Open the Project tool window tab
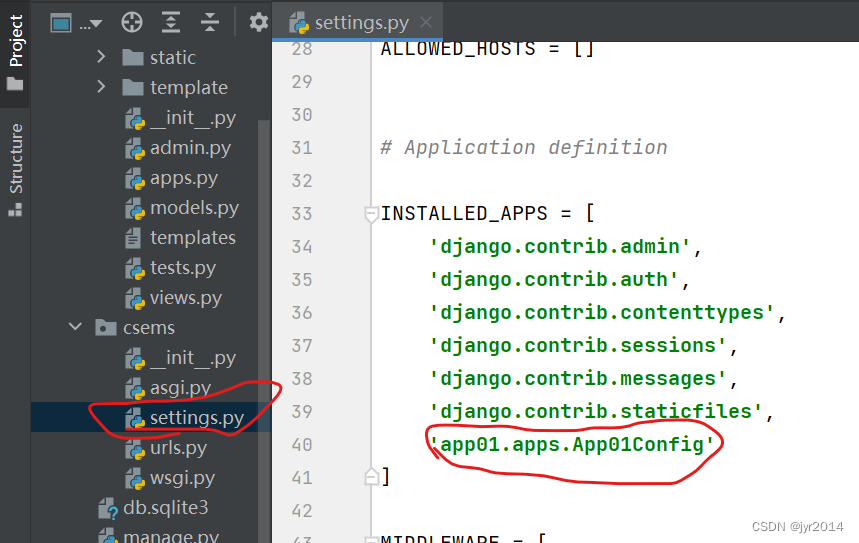The image size is (859, 543). (x=15, y=52)
